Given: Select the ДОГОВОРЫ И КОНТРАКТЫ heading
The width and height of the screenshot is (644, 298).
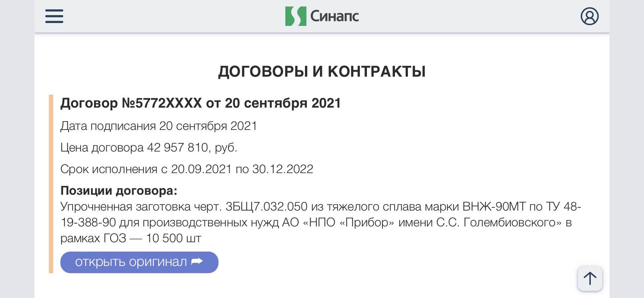Looking at the screenshot, I should pos(322,71).
